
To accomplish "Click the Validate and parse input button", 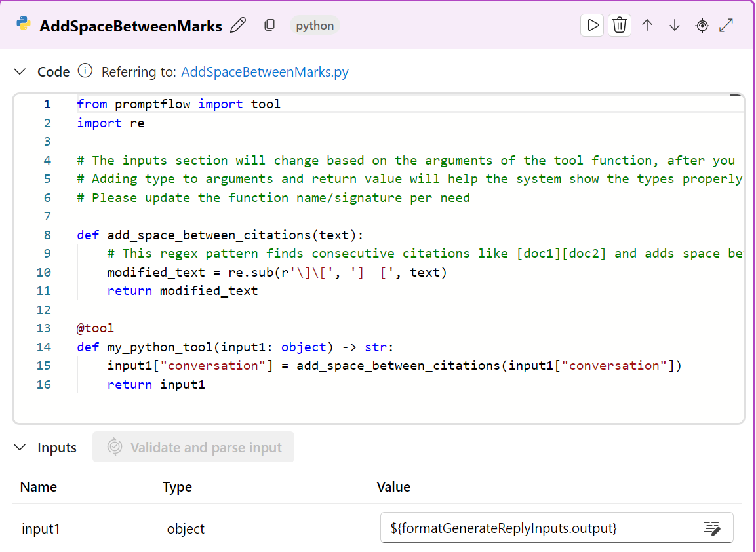I will [193, 447].
